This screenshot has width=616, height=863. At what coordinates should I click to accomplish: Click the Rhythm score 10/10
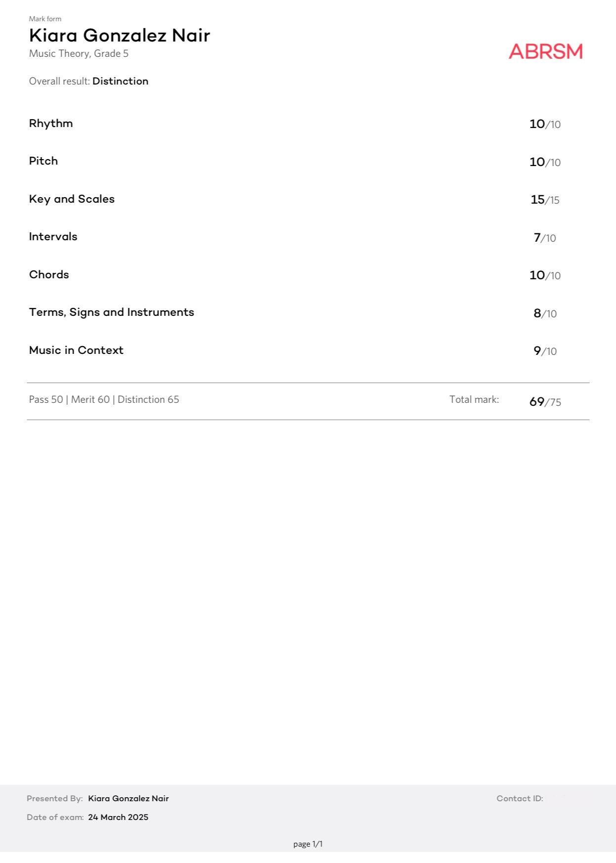545,124
